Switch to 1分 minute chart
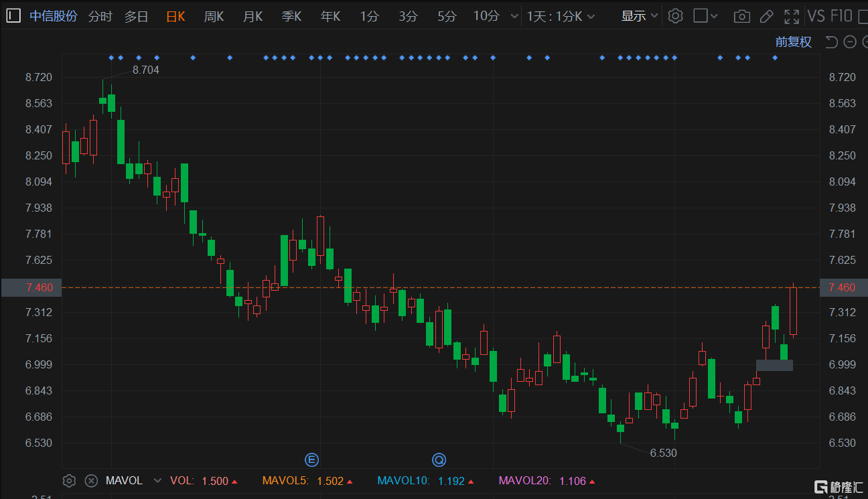Image resolution: width=868 pixels, height=499 pixels. click(x=369, y=16)
